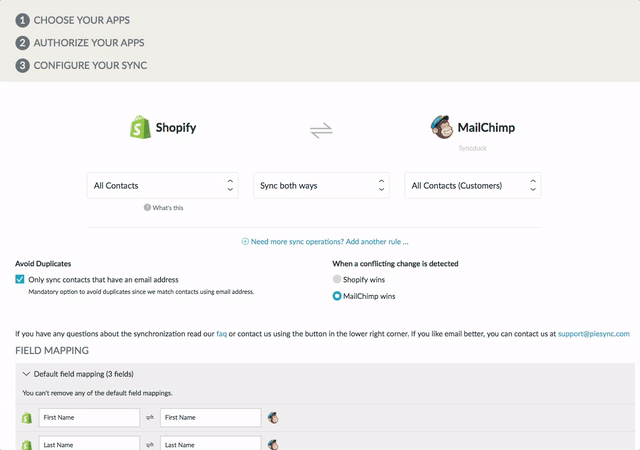
Task: Go to Authorize Your Apps step
Action: [x=89, y=43]
